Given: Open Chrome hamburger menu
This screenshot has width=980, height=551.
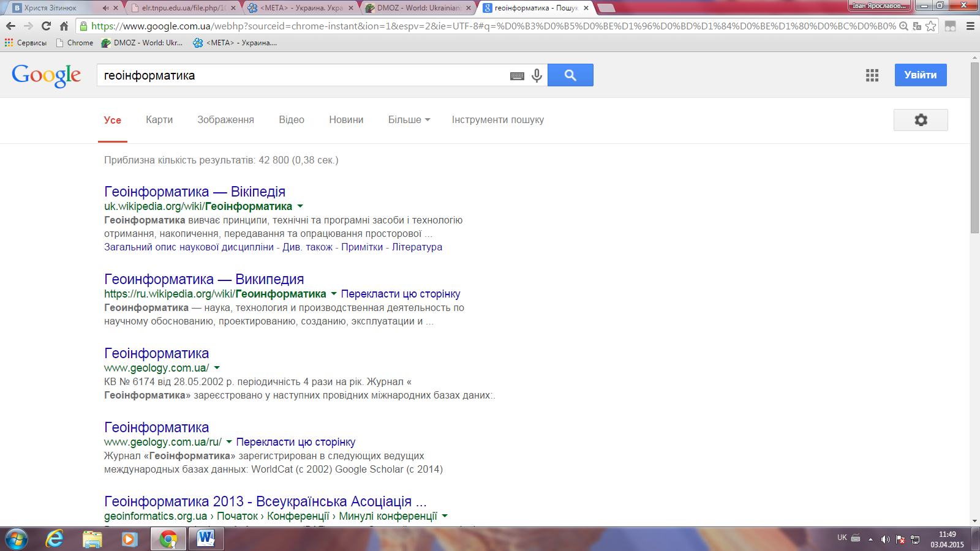Looking at the screenshot, I should point(970,26).
